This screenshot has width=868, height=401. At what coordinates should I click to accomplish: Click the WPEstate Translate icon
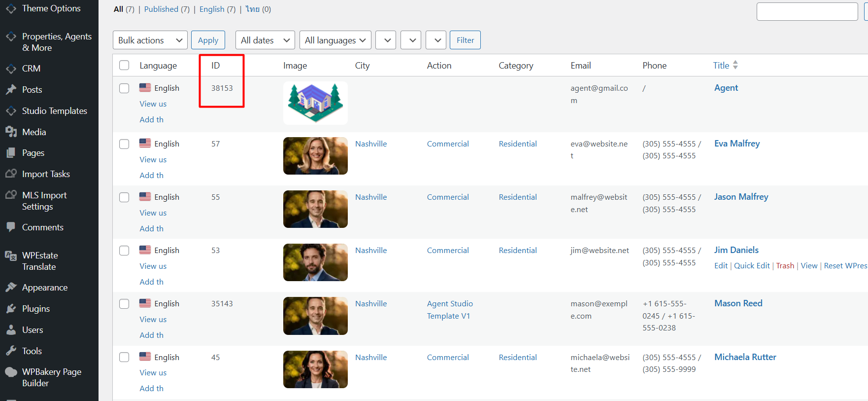click(x=11, y=255)
